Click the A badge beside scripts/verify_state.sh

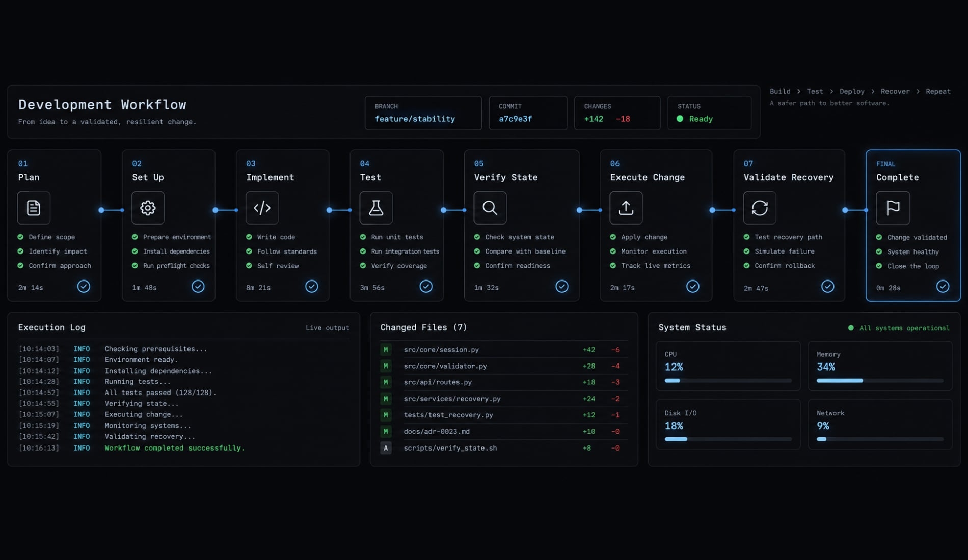point(386,448)
